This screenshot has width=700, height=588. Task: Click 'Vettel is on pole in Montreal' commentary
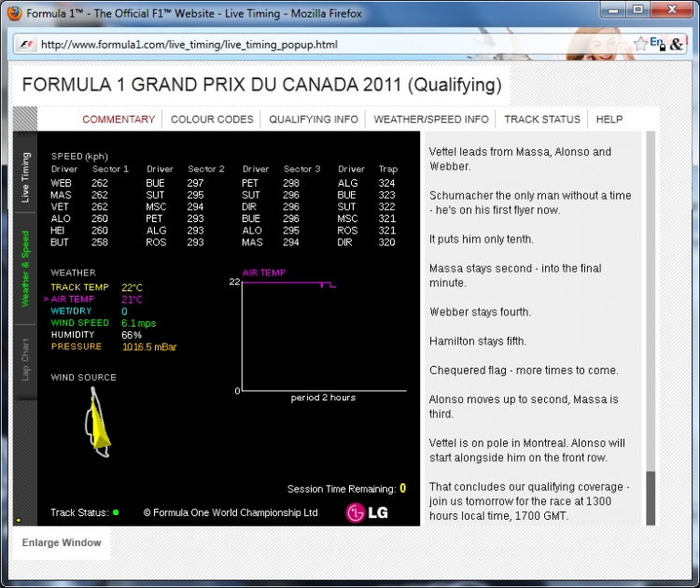tap(498, 443)
